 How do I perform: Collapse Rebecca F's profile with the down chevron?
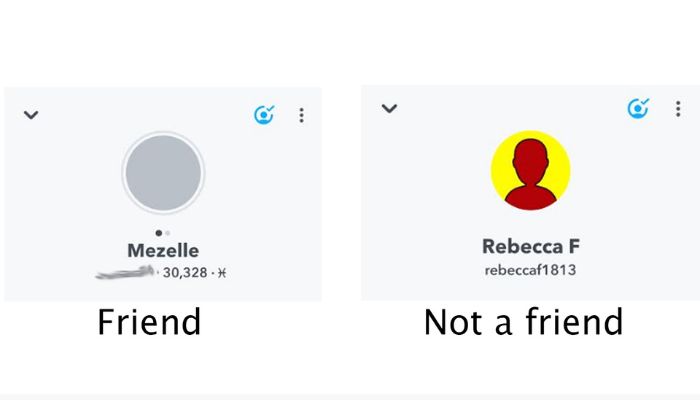389,108
